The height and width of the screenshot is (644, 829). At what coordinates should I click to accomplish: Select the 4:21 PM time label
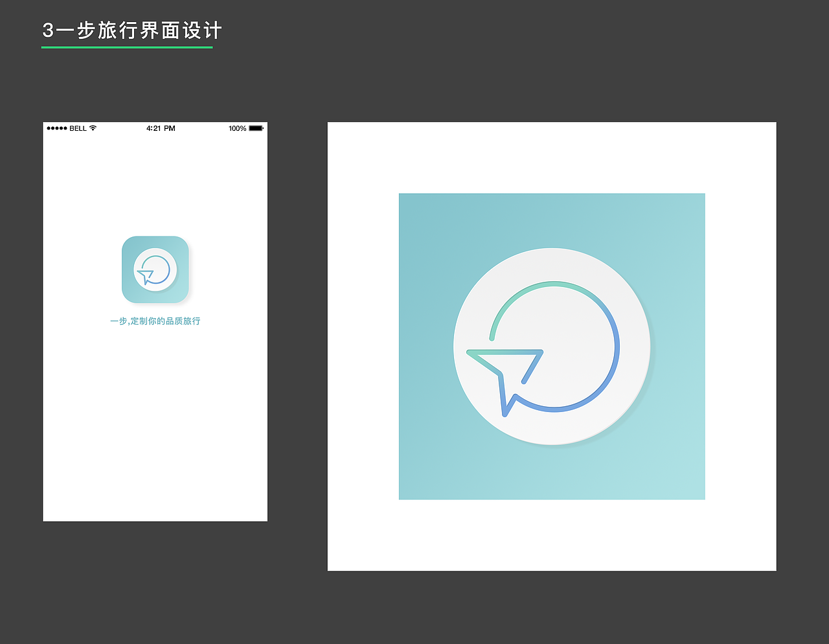(x=160, y=128)
